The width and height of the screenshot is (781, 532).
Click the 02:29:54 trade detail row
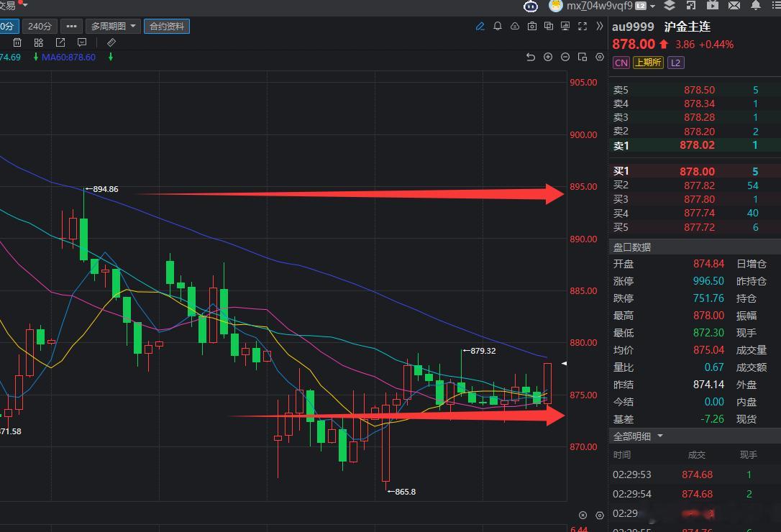695,494
